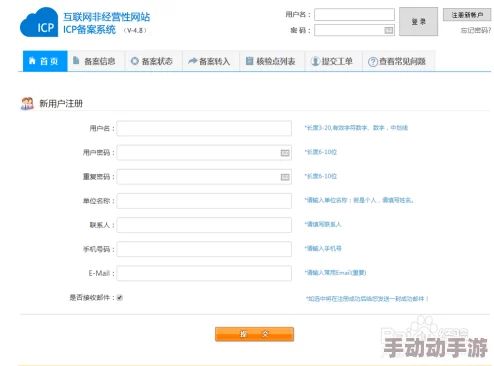
Task: Click the E-Mail input field
Action: (x=204, y=273)
